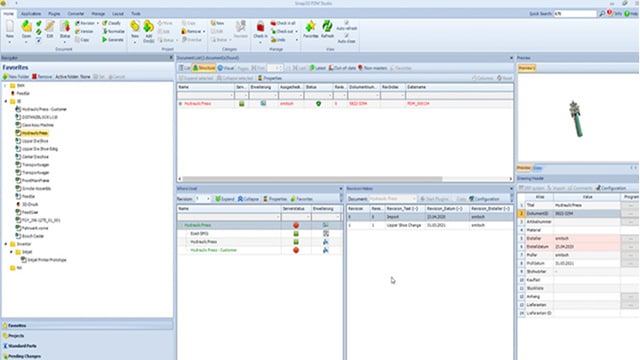Click the Help button
The image size is (640, 360).
(631, 13)
